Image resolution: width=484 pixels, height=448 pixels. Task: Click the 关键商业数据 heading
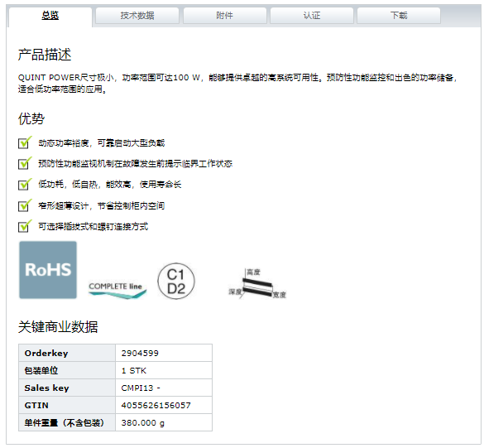point(58,327)
